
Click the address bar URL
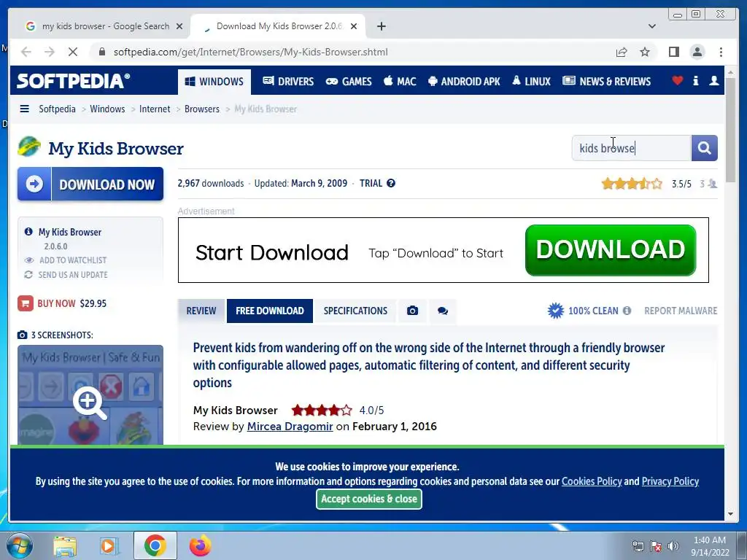pos(251,52)
